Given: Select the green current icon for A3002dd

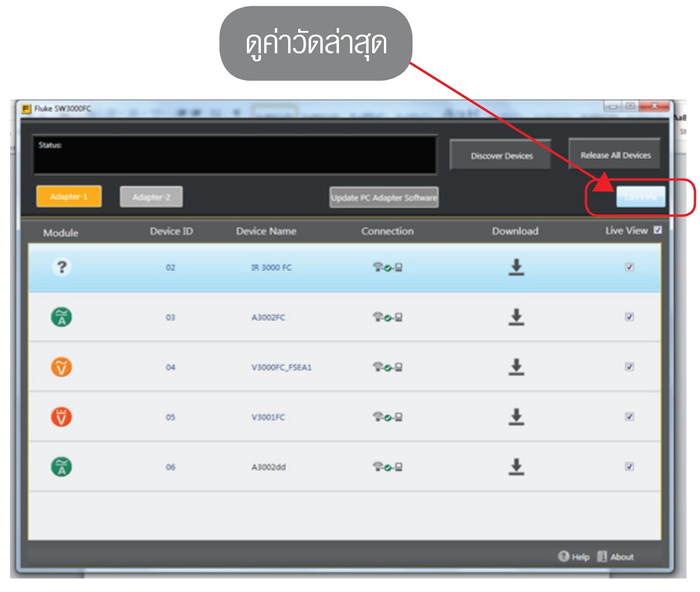Looking at the screenshot, I should pos(61,467).
